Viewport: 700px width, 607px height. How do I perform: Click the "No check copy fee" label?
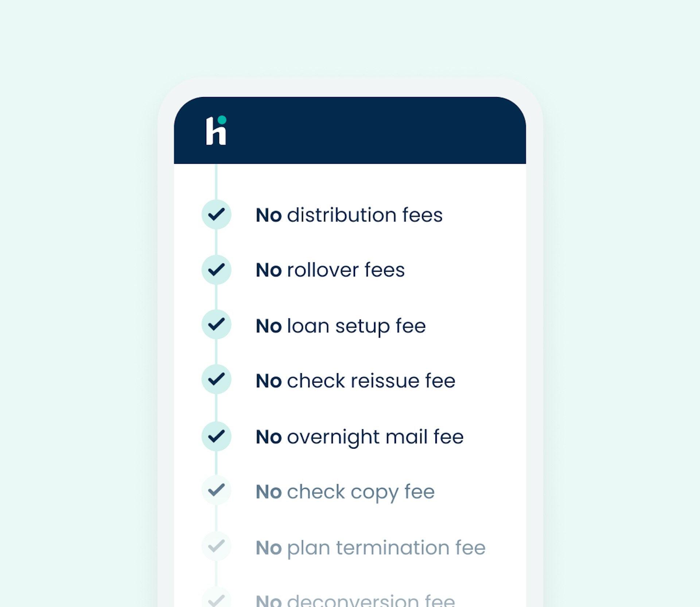tap(345, 492)
